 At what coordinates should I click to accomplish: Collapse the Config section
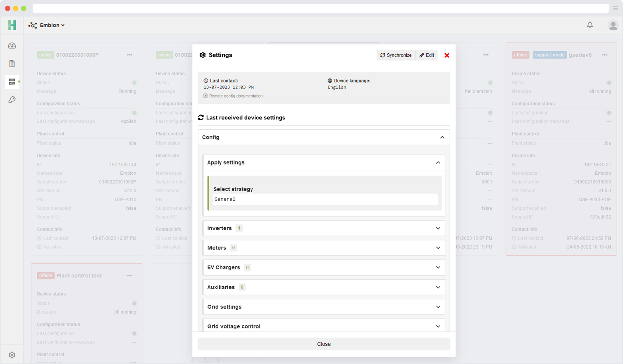tap(442, 137)
